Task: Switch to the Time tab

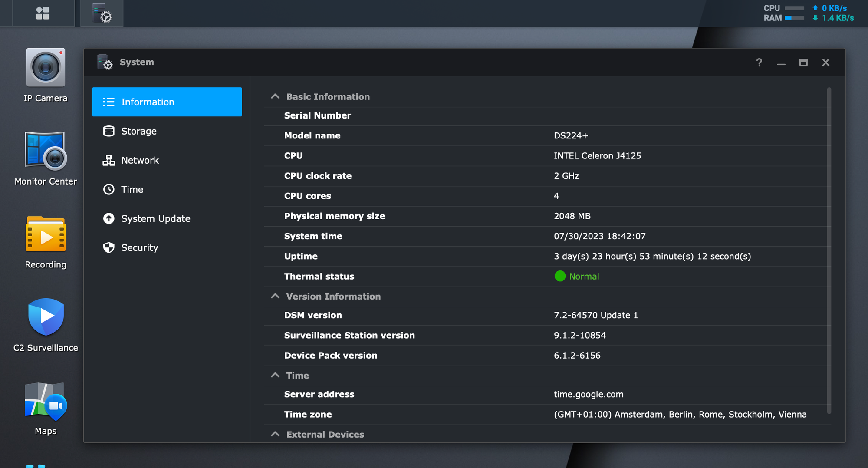Action: 167,189
